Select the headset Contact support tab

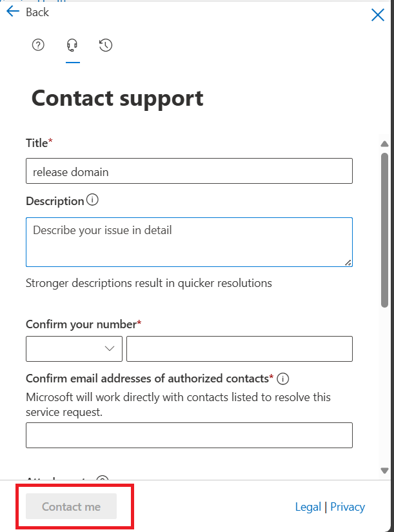click(72, 44)
